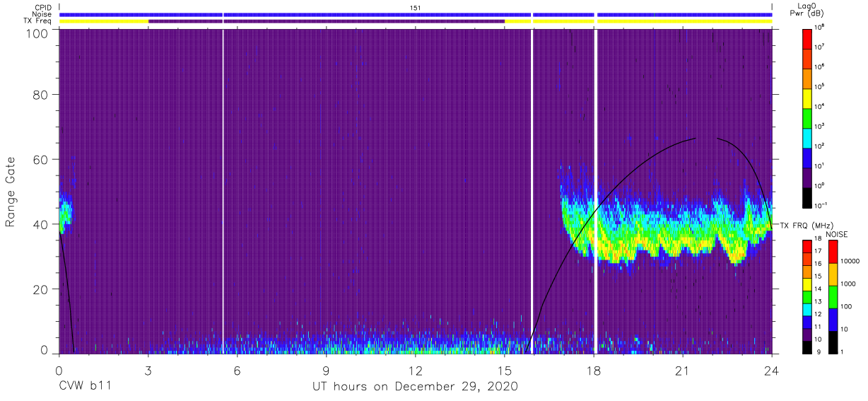Click the blue segment of the NOISE colorbar
This screenshot has height=401, width=868.
tap(832, 319)
